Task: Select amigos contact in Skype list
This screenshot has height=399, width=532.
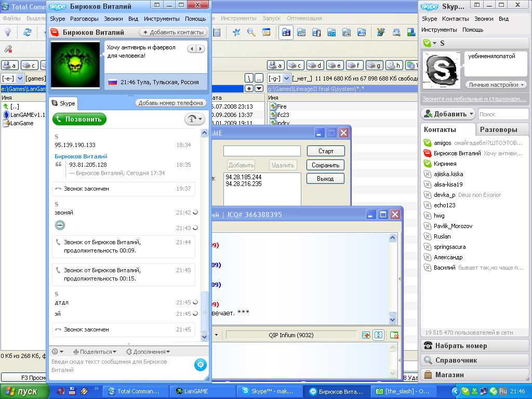Action: pyautogui.click(x=474, y=143)
